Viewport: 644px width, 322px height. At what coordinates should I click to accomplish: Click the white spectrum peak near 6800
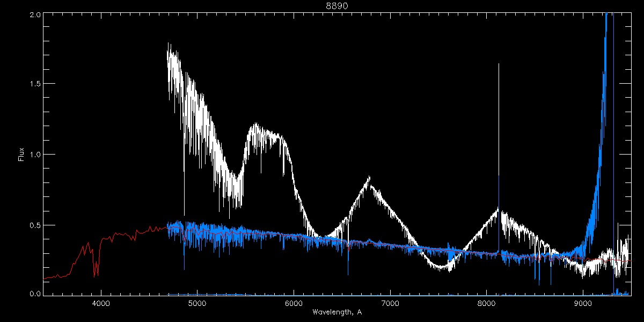[x=369, y=178]
